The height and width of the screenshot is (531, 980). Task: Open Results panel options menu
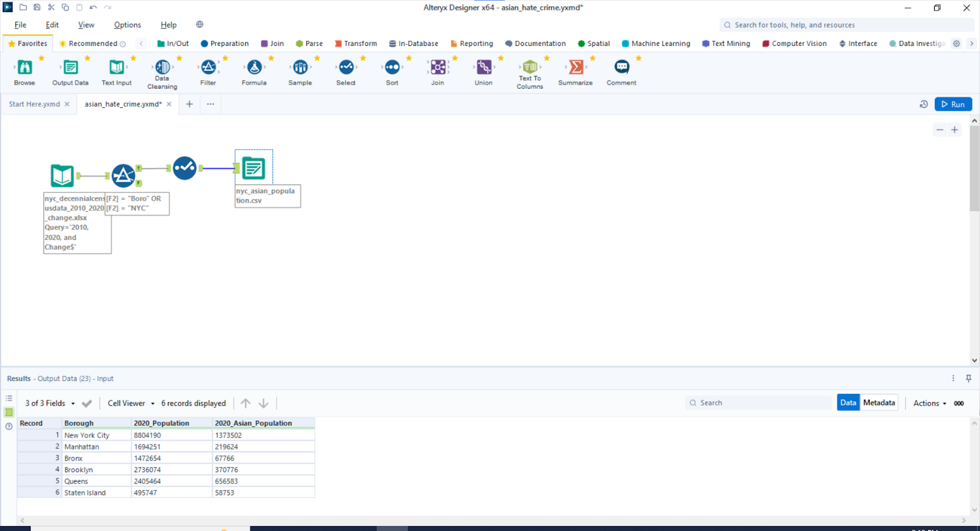[x=953, y=378]
